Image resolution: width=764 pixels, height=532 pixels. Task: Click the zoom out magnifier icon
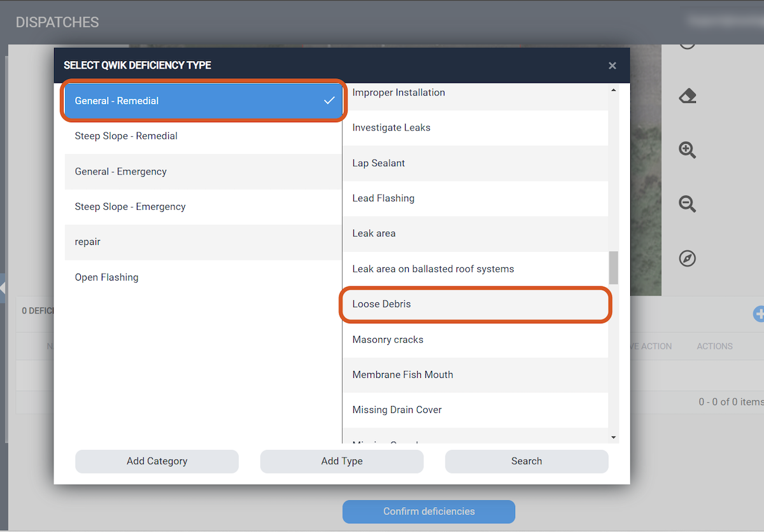[x=687, y=204]
